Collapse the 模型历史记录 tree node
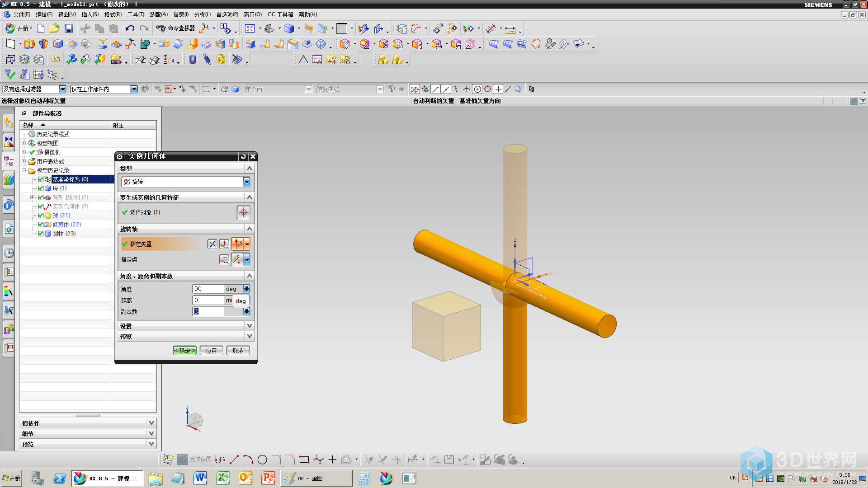 pyautogui.click(x=24, y=170)
